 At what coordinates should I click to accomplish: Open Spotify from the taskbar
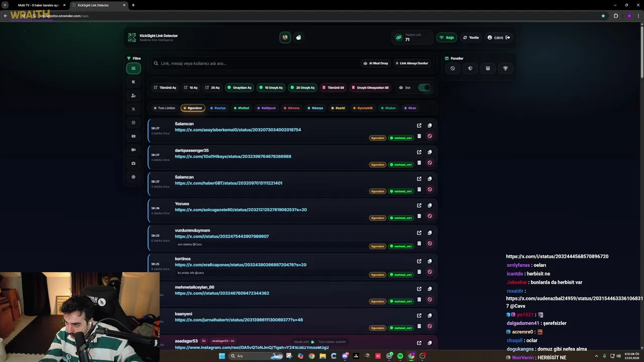(400, 356)
